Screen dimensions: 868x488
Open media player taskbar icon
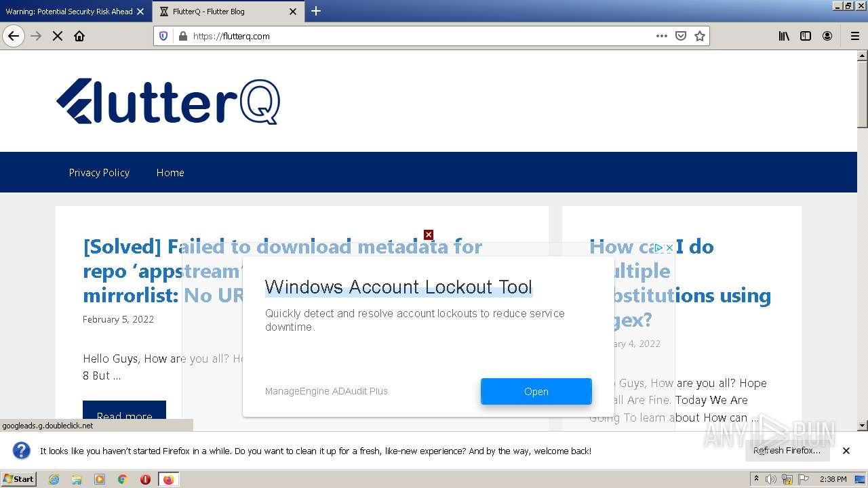coord(100,479)
